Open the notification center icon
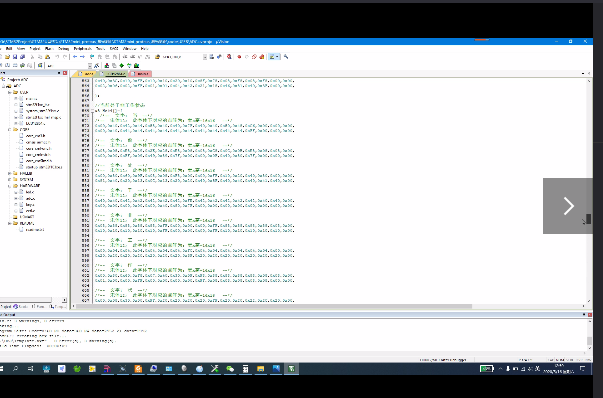This screenshot has height=398, width=603. (x=583, y=369)
